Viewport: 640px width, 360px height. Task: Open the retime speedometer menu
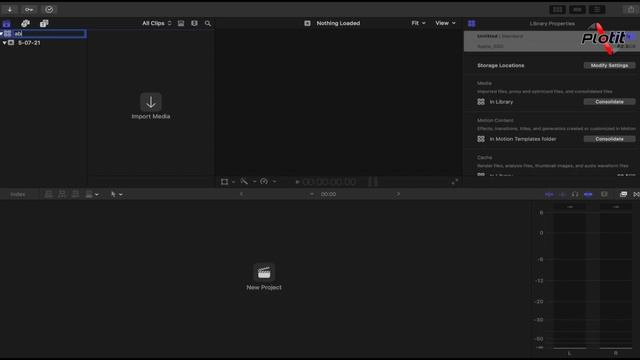point(264,182)
